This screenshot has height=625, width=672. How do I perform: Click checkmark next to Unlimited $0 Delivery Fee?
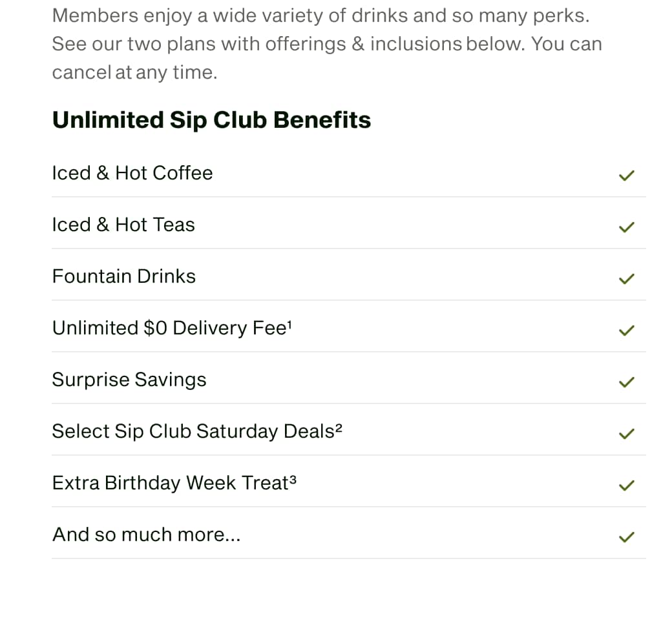(x=627, y=331)
